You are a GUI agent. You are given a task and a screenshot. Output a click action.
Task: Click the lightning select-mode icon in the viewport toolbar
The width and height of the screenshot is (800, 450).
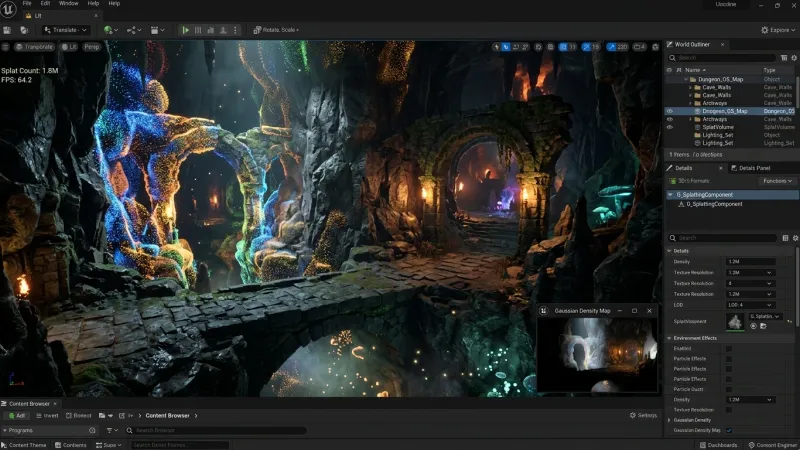coord(496,47)
